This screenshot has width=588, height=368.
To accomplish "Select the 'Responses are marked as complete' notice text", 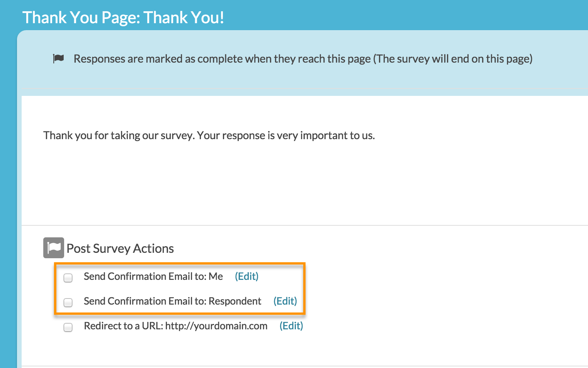I will pyautogui.click(x=222, y=59).
